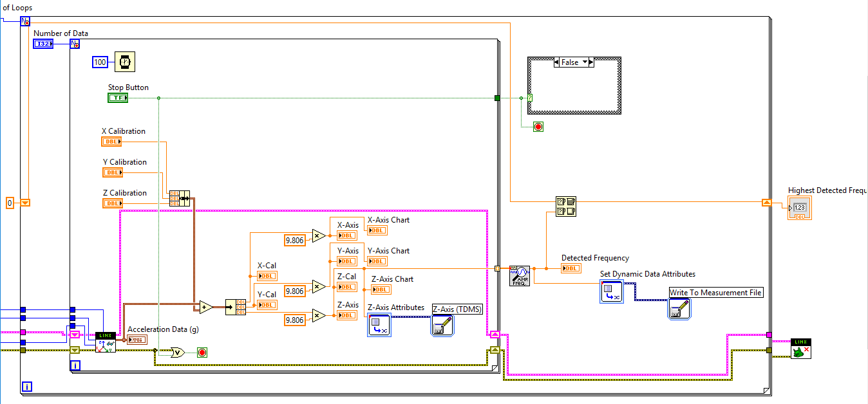This screenshot has width=868, height=404.
Task: Click the Max & Min comparison node
Action: 566,207
